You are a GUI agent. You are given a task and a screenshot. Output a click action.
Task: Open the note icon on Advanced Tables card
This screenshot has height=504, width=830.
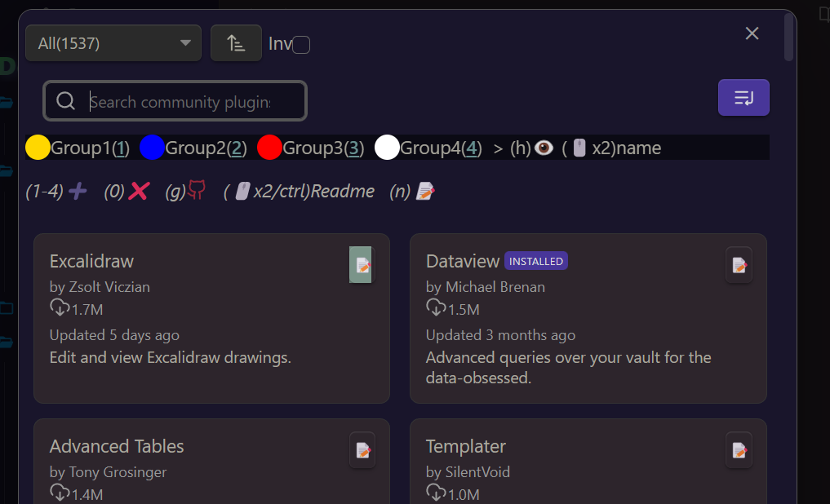click(x=362, y=450)
